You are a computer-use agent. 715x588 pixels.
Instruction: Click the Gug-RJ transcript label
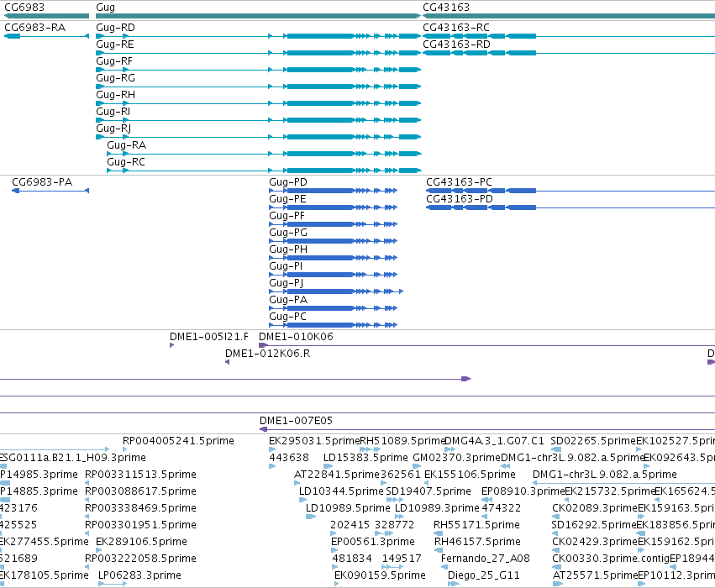tap(113, 129)
